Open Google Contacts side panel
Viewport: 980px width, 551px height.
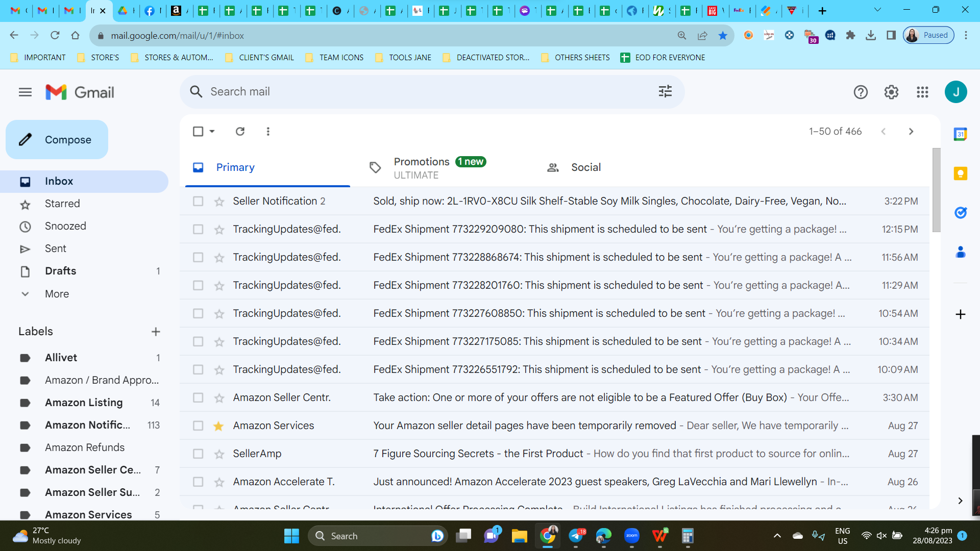pos(960,252)
